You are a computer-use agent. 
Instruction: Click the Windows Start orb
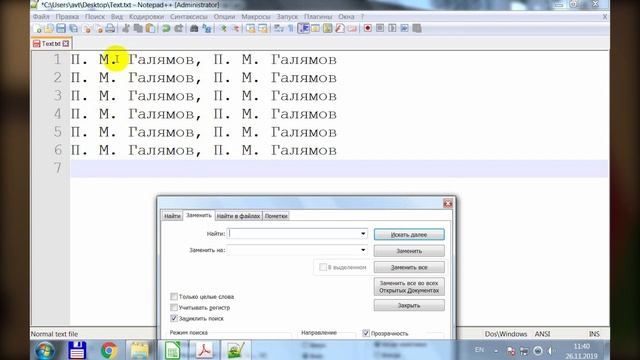coord(44,350)
